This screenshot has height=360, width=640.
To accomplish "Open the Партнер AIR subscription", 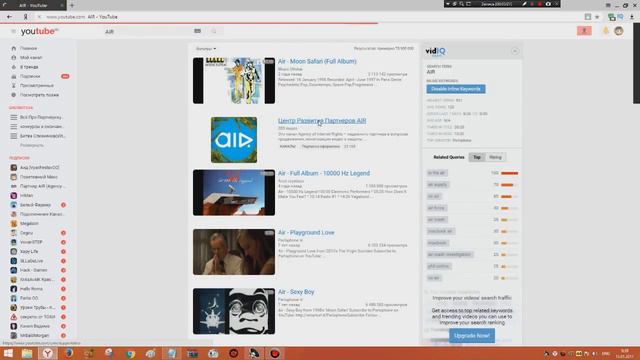I will [42, 186].
